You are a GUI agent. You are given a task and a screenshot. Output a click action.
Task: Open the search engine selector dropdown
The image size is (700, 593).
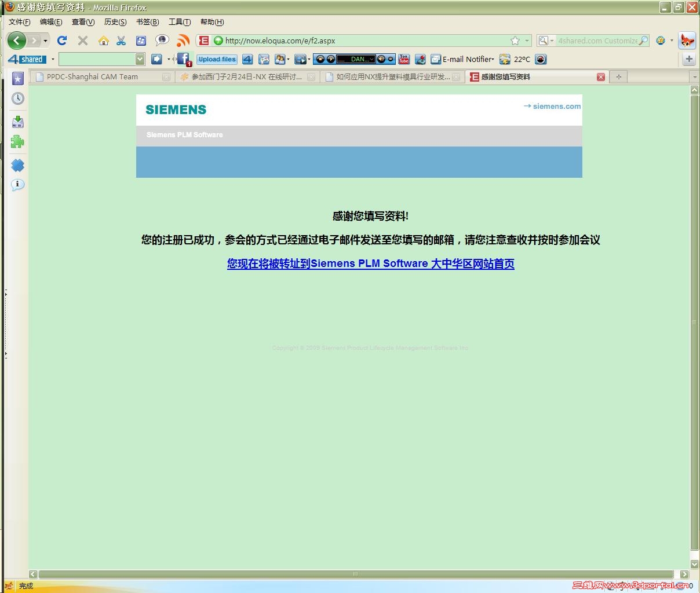click(546, 41)
